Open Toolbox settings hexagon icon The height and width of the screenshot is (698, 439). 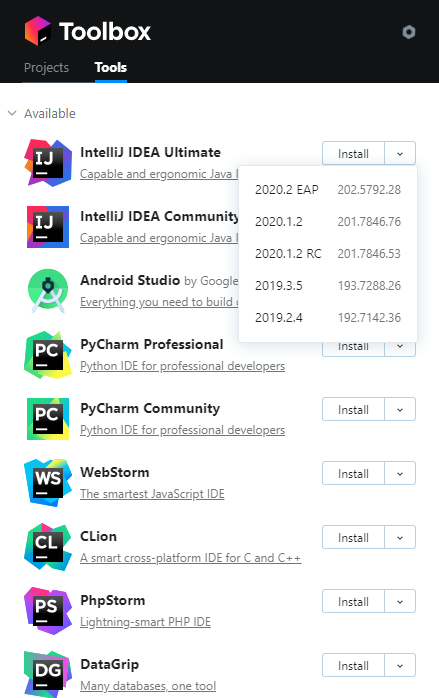[x=409, y=32]
